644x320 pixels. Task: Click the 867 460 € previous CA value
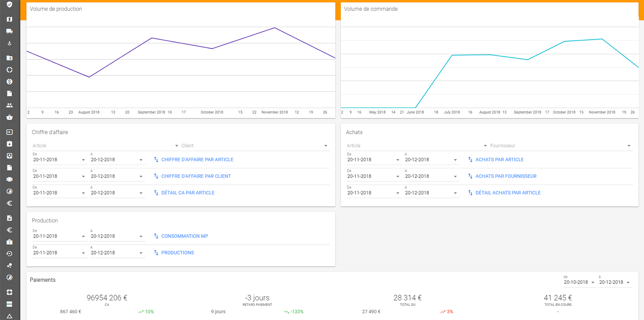point(71,312)
